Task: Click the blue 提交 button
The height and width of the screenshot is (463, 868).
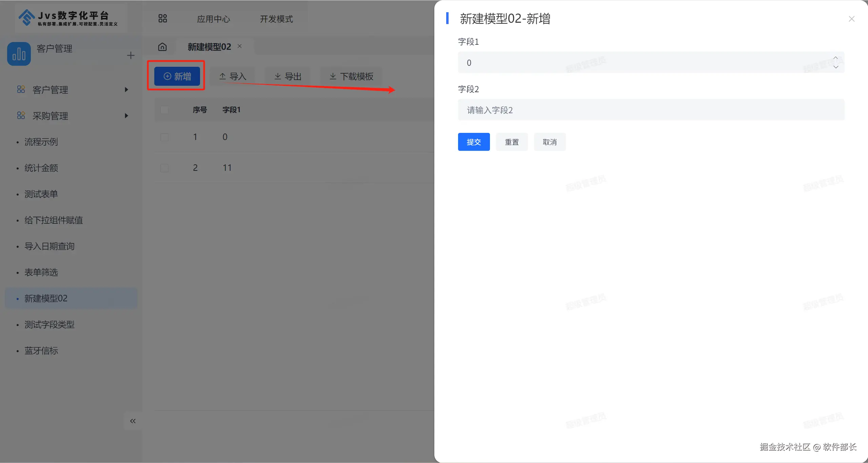Action: [474, 142]
